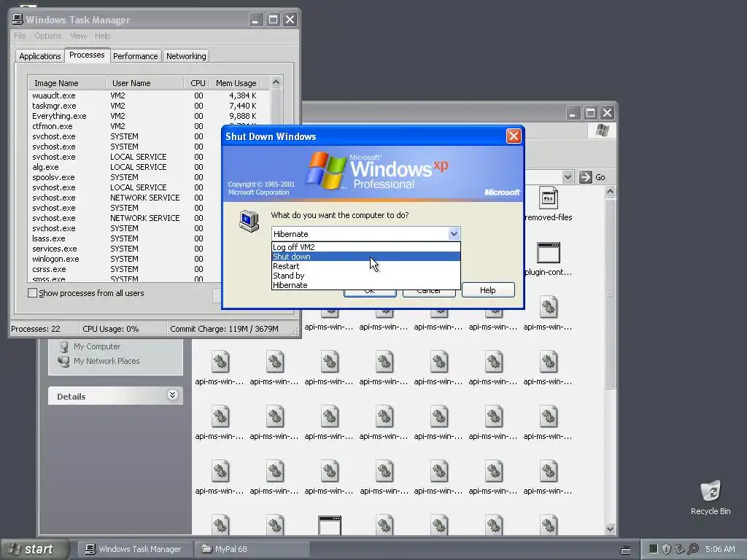747x560 pixels.
Task: Open the shutdown action dropdown arrow
Action: coord(454,234)
